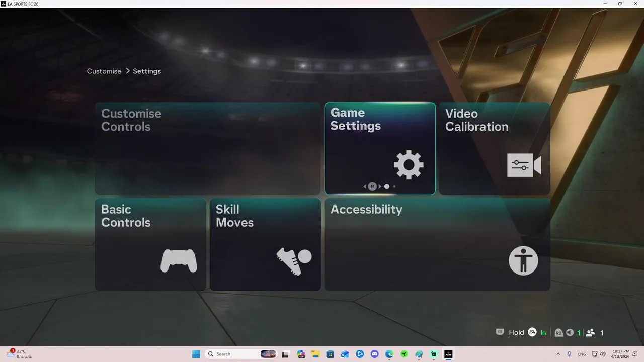Open the clock showing 10:17 PM
This screenshot has height=362, width=644.
click(621, 354)
